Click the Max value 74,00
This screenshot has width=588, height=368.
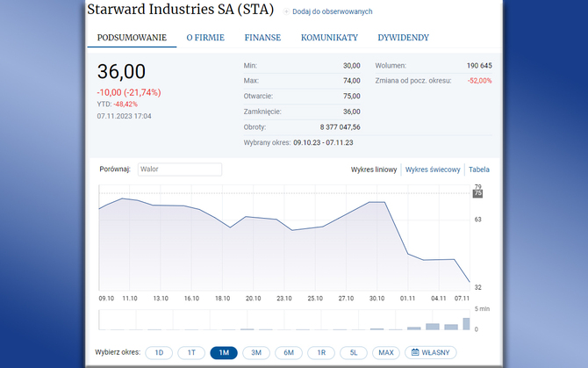tap(352, 81)
